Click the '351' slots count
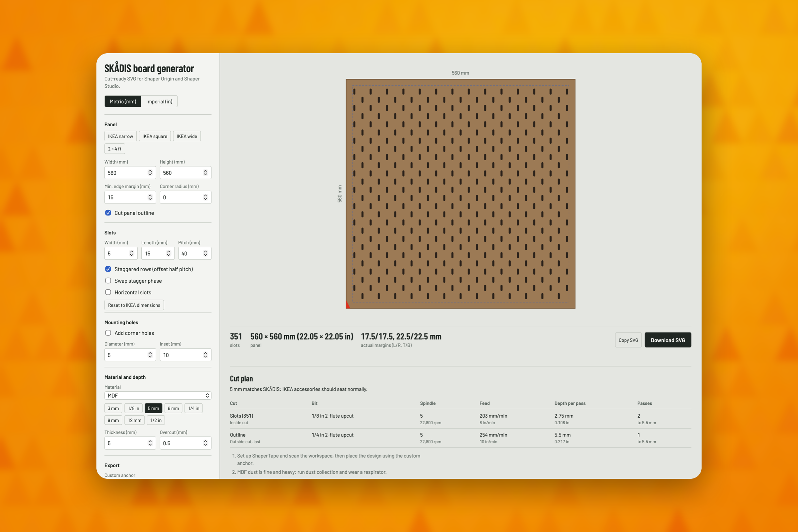 (x=236, y=336)
